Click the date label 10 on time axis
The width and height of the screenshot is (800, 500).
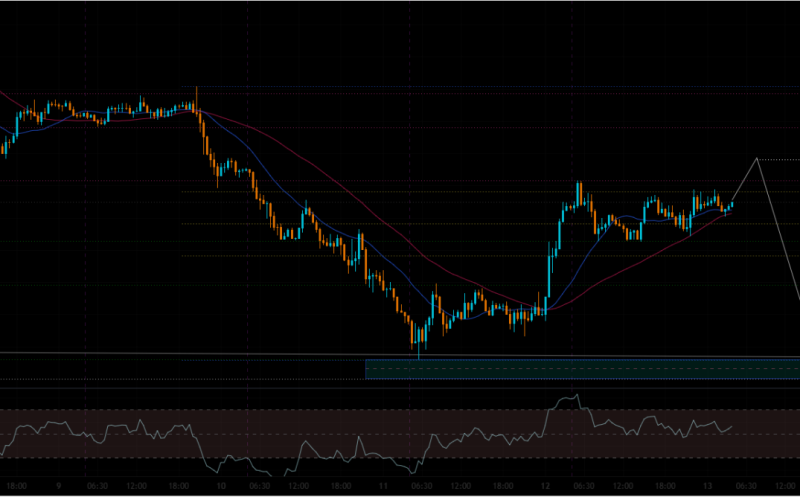[x=220, y=486]
